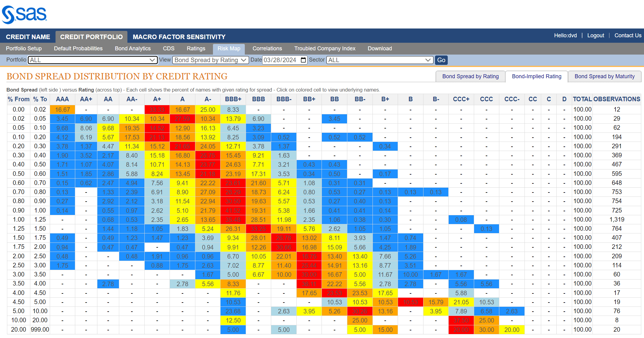The image size is (644, 338).
Task: Click the orange 16.67 cell under AAA
Action: pos(62,110)
